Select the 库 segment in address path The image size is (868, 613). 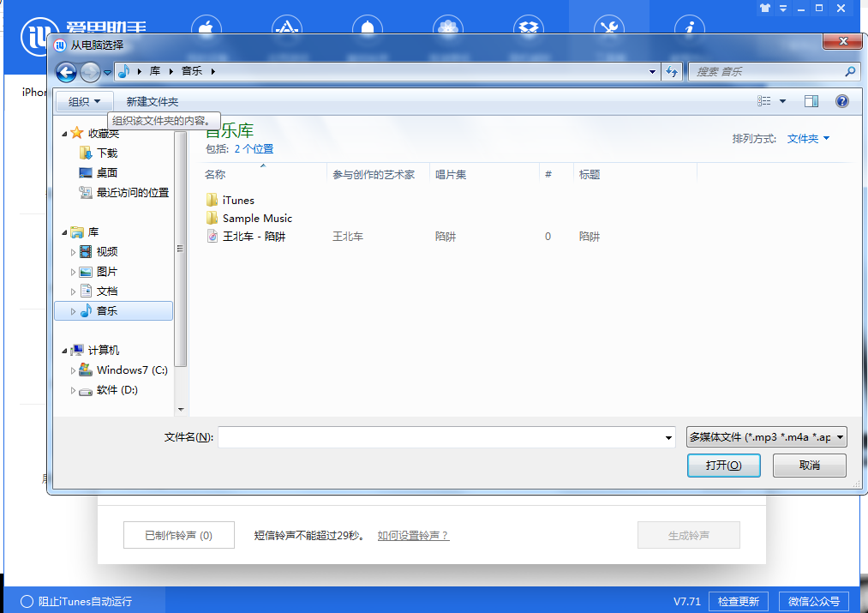pos(155,71)
